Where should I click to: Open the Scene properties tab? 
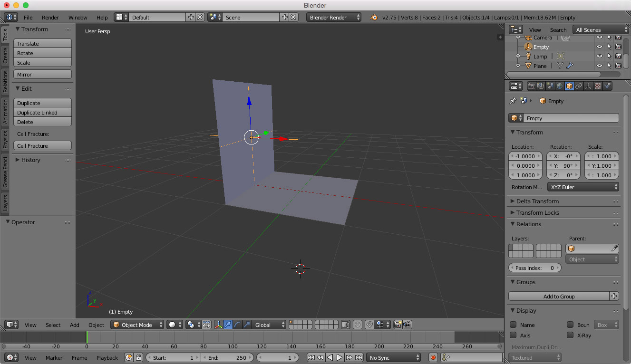pos(550,86)
